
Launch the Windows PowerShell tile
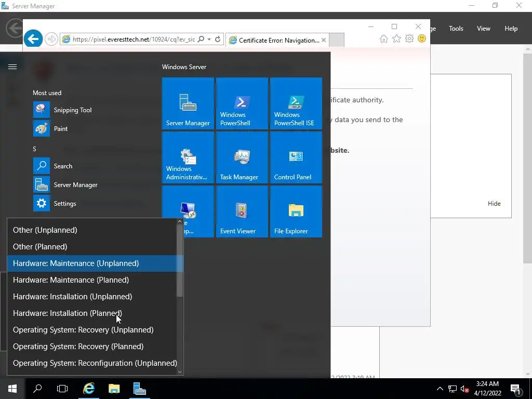point(242,103)
